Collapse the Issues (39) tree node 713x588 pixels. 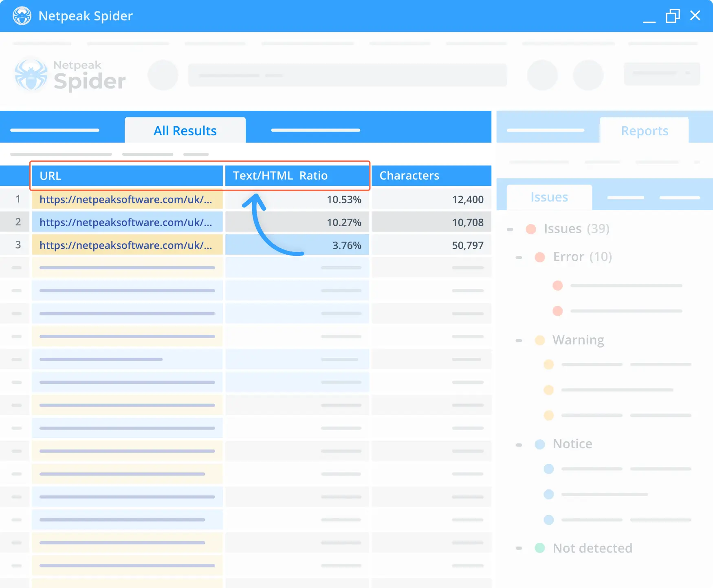[x=510, y=229]
